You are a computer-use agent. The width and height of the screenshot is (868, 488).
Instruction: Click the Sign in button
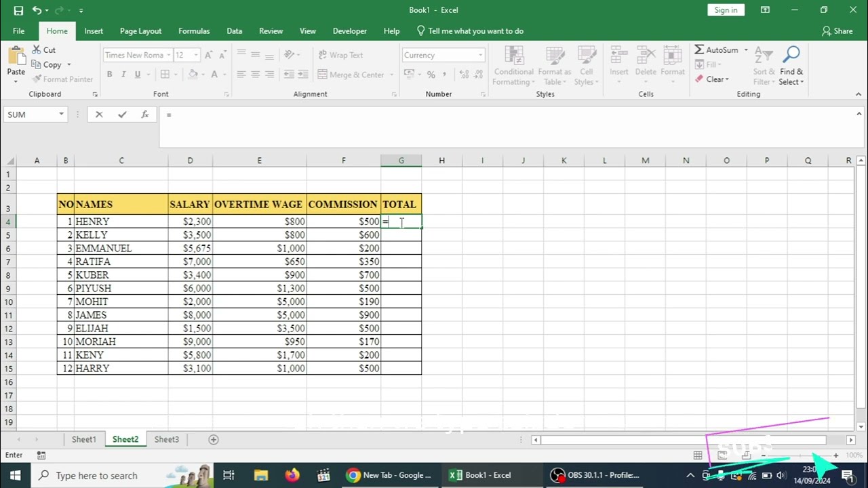(x=726, y=10)
